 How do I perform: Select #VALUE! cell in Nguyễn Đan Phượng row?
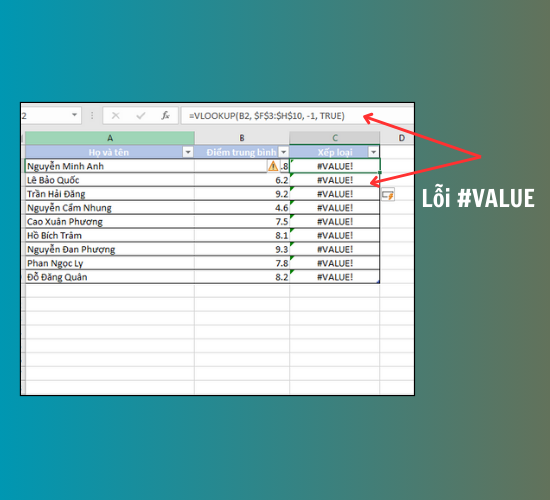[335, 249]
